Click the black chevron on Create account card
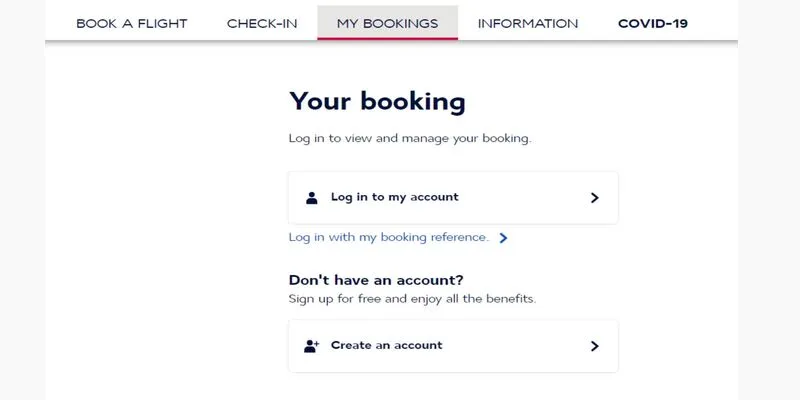Image resolution: width=800 pixels, height=400 pixels. (594, 346)
